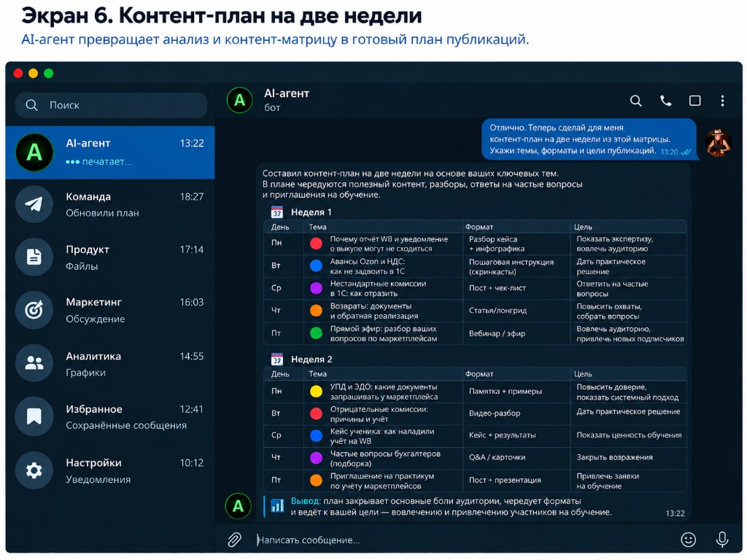Click the "Q&A / карточки" cell
The height and width of the screenshot is (560, 747).
point(497,457)
